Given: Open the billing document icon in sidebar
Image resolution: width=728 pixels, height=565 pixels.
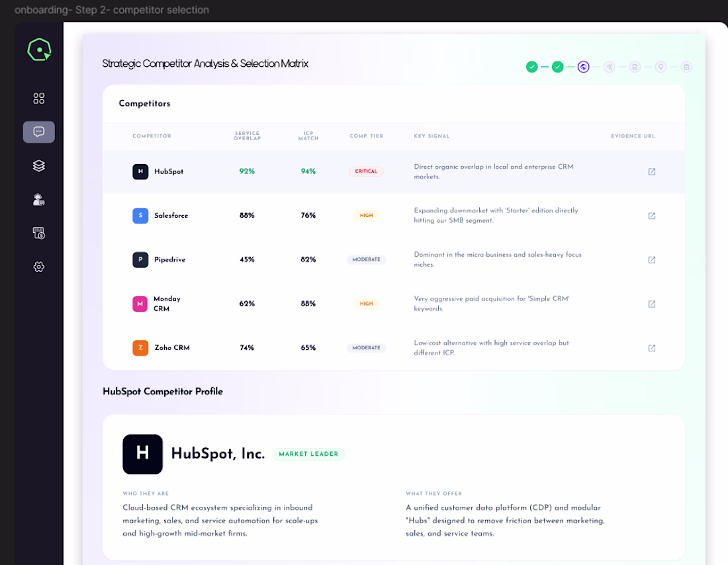Looking at the screenshot, I should 39,233.
